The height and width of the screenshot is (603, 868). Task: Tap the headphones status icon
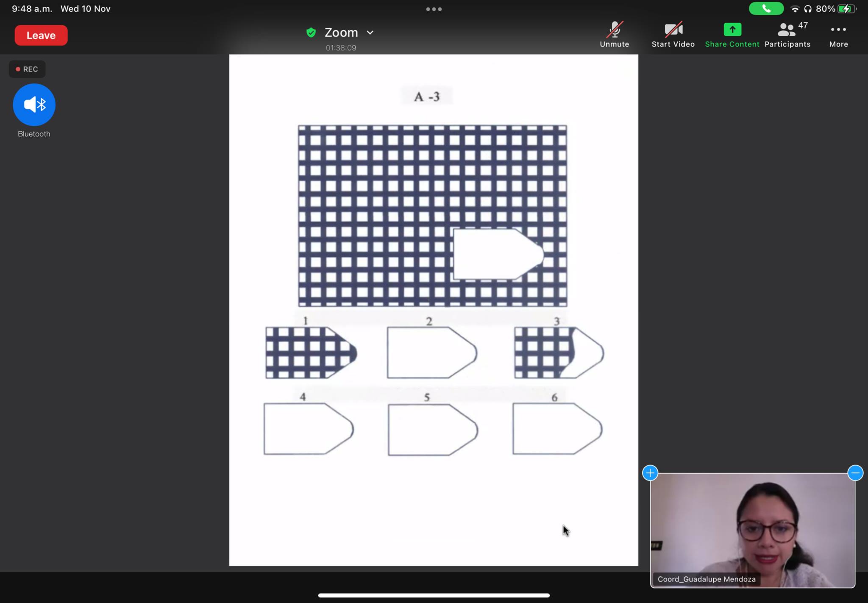(x=808, y=9)
